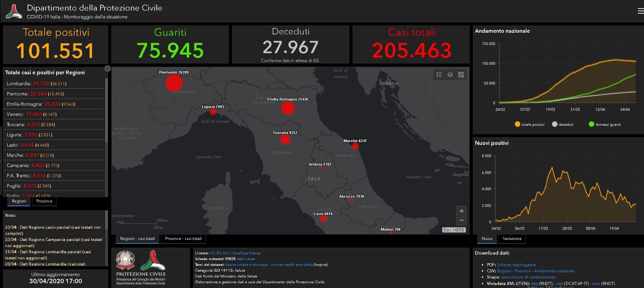The height and width of the screenshot is (288, 644).
Task: Open the hamburger menu in the header
Action: pyautogui.click(x=640, y=11)
